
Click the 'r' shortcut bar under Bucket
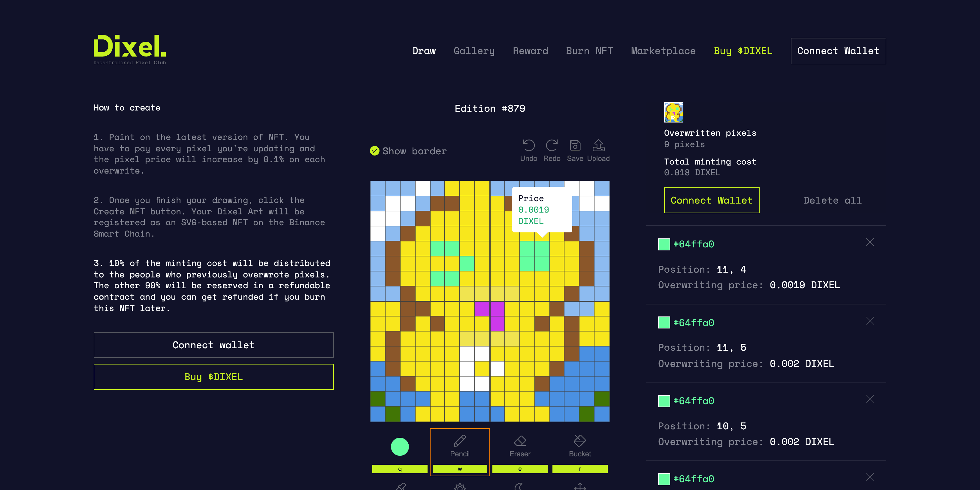pyautogui.click(x=580, y=469)
